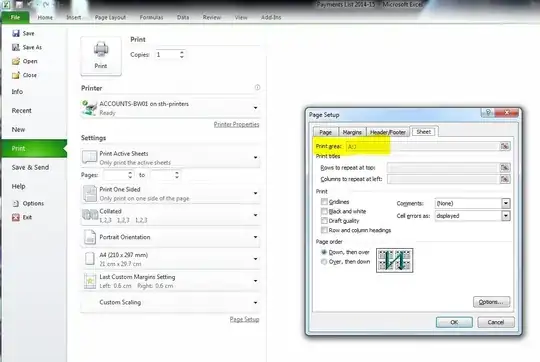Click the Excel icon in title bar
Viewport: 540px width, 362px height.
6,4
